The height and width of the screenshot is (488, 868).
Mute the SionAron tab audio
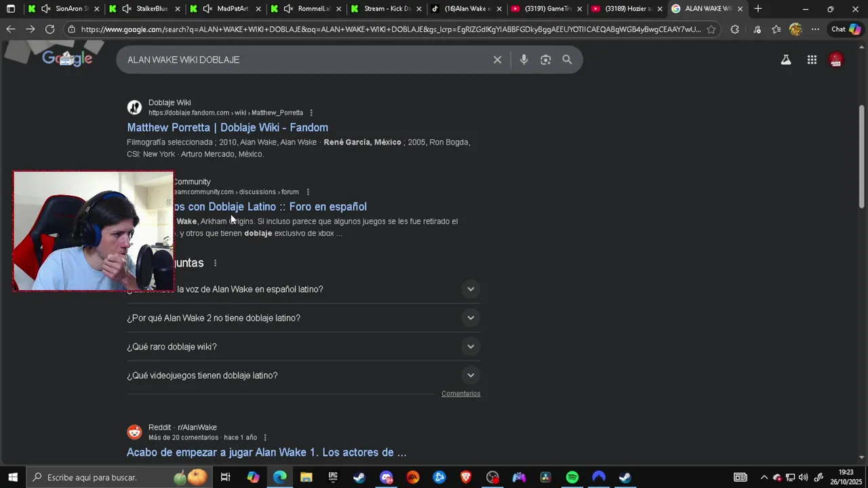(x=45, y=9)
